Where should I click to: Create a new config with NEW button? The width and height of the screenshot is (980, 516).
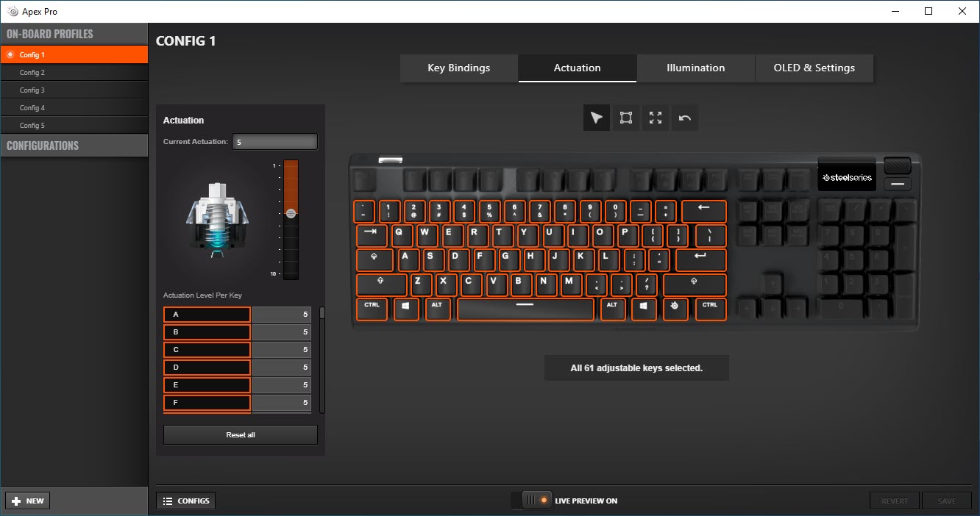click(28, 501)
